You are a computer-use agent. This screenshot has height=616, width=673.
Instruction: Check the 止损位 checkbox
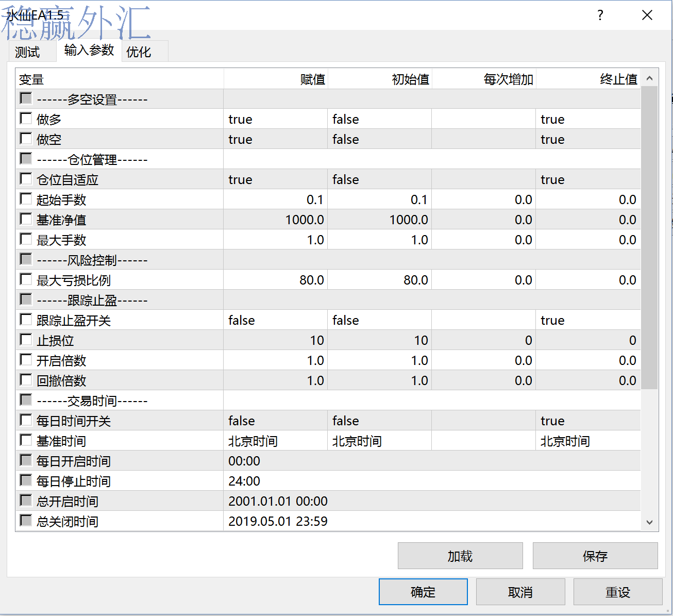26,339
